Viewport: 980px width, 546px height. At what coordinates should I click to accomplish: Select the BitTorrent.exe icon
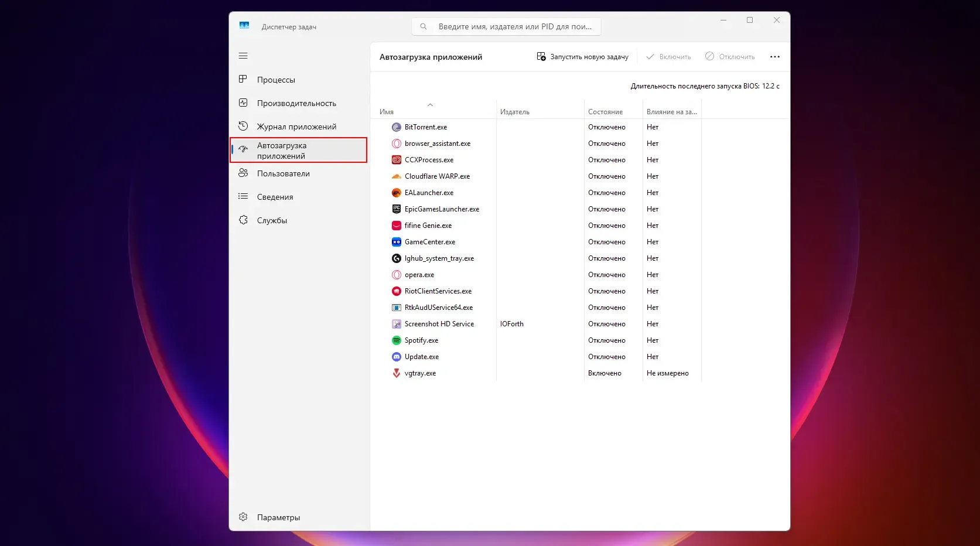[397, 127]
